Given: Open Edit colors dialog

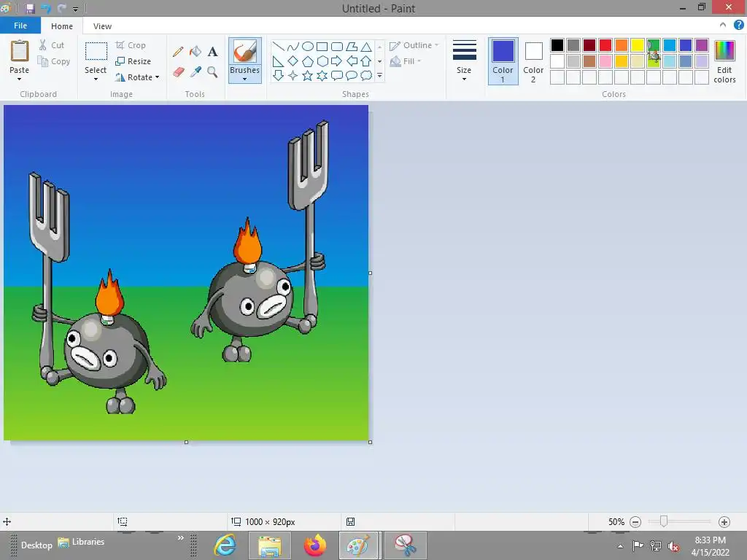Looking at the screenshot, I should coord(724,61).
